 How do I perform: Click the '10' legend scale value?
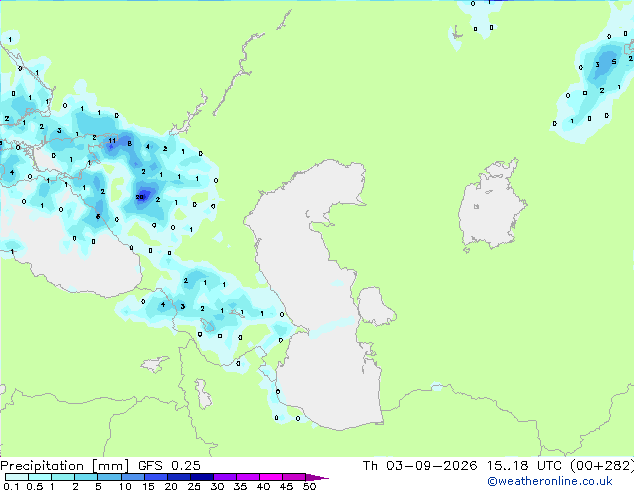[125, 486]
